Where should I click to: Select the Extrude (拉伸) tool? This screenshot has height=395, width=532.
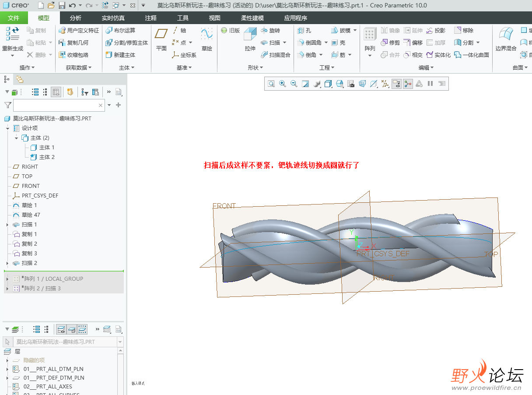click(250, 39)
